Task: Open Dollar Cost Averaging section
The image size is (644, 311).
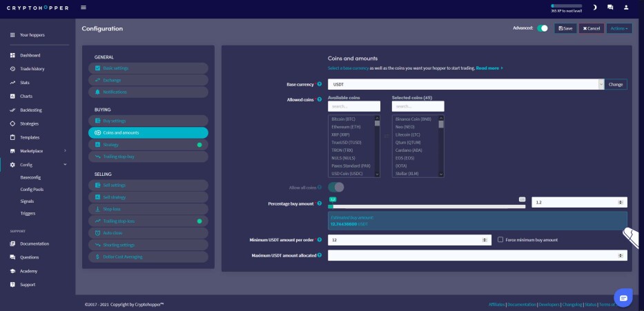Action: [x=148, y=257]
